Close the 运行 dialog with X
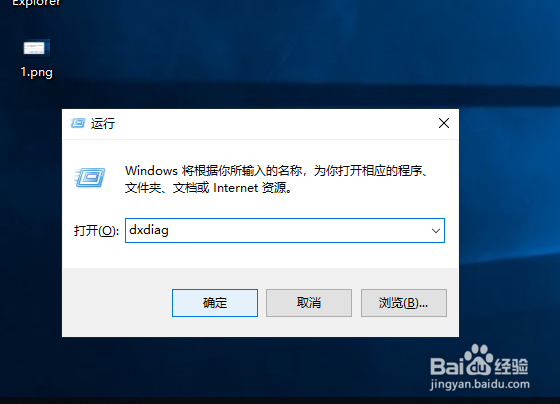Screen dimensions: 560x404 point(444,123)
